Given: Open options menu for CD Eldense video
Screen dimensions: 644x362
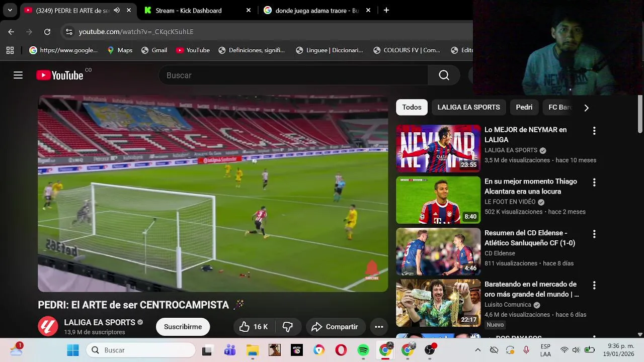Looking at the screenshot, I should (x=594, y=234).
